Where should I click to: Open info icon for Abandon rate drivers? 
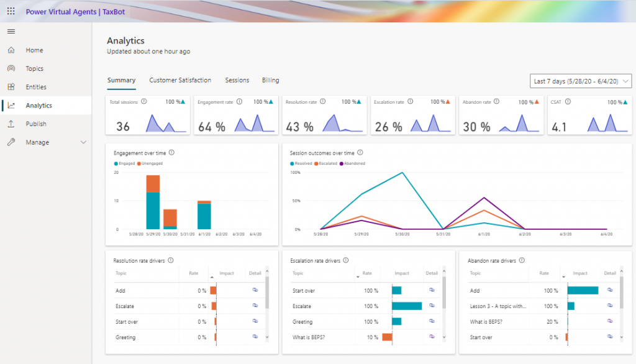(522, 260)
